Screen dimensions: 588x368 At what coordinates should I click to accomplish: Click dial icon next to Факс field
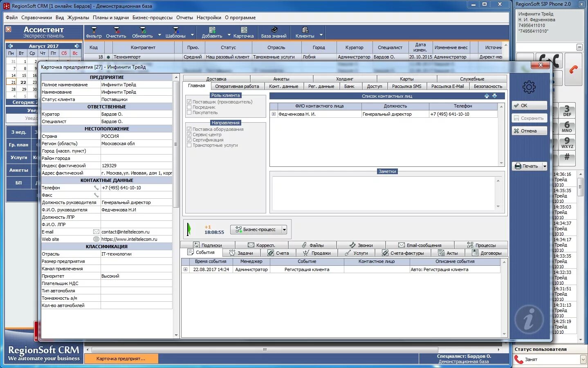click(97, 195)
